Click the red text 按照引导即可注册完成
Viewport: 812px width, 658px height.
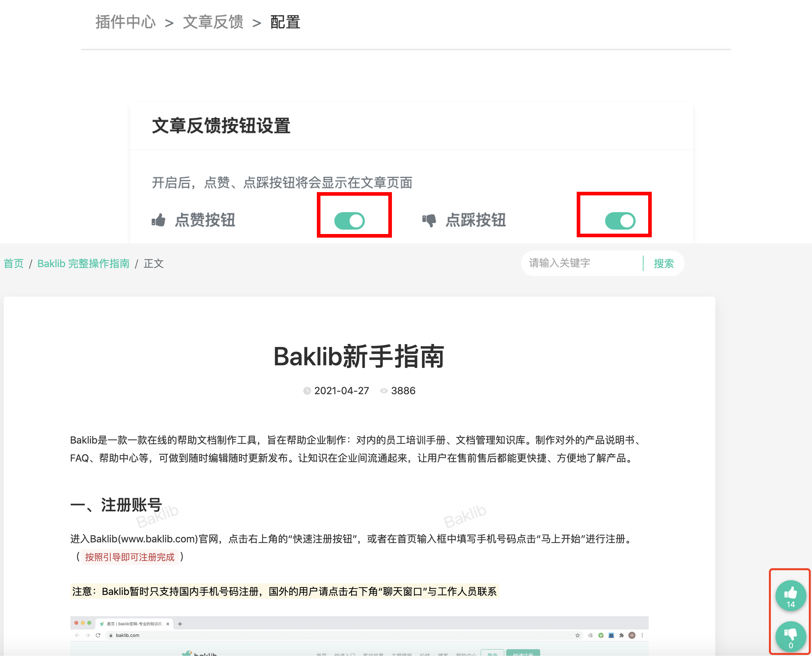(x=130, y=557)
